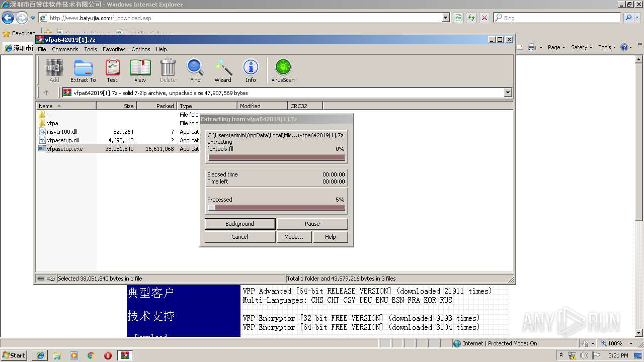Click the Start button

pos(14,355)
